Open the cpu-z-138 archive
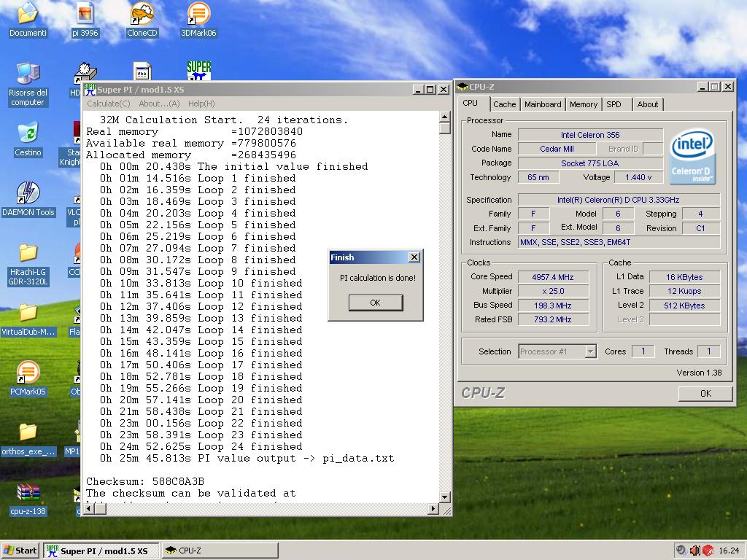 click(x=28, y=499)
